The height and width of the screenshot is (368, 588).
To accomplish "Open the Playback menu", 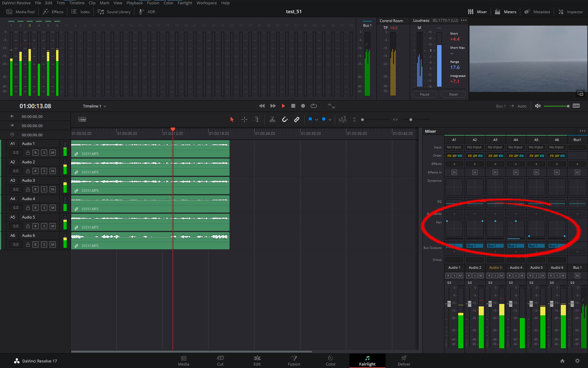I will tap(134, 3).
